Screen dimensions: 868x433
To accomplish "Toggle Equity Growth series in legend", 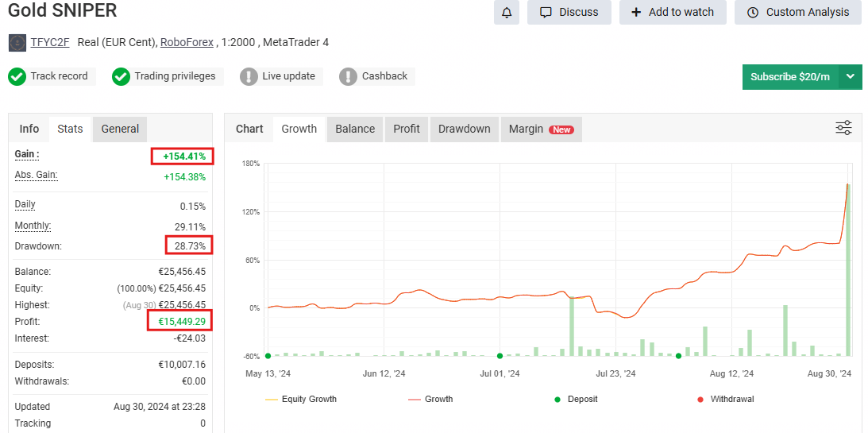I will coord(301,399).
